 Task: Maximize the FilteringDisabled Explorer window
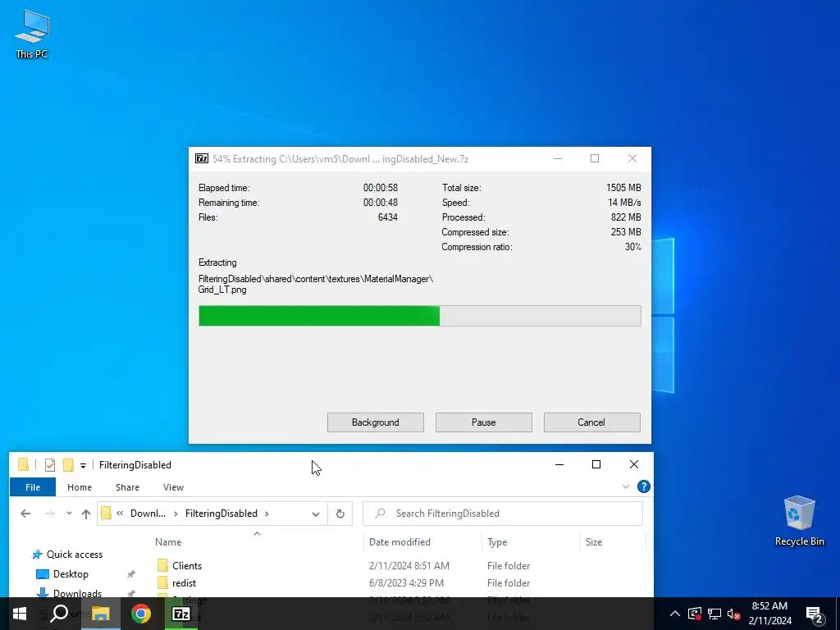(596, 464)
